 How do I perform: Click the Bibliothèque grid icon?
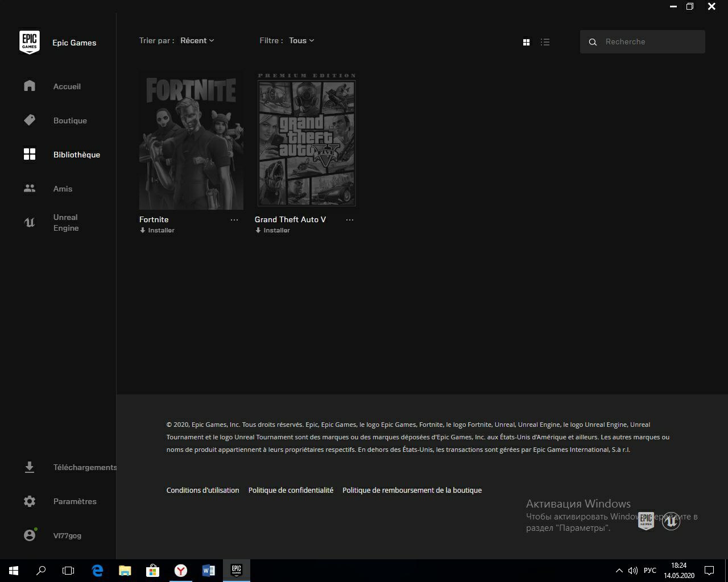(30, 154)
